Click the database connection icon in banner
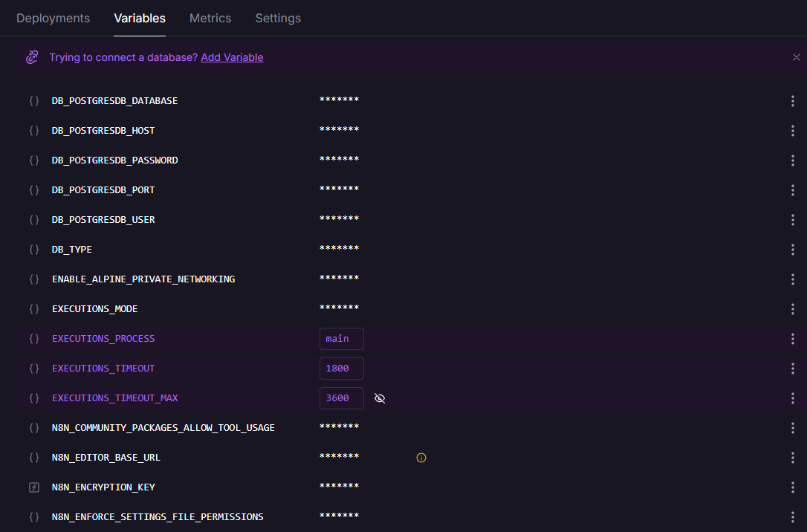This screenshot has width=807, height=532. (32, 57)
